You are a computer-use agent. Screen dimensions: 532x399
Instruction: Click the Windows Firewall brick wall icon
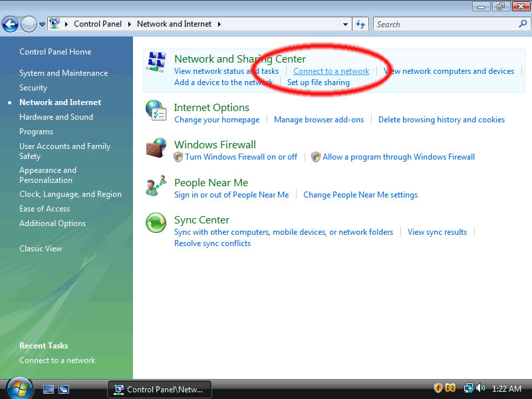tap(156, 148)
